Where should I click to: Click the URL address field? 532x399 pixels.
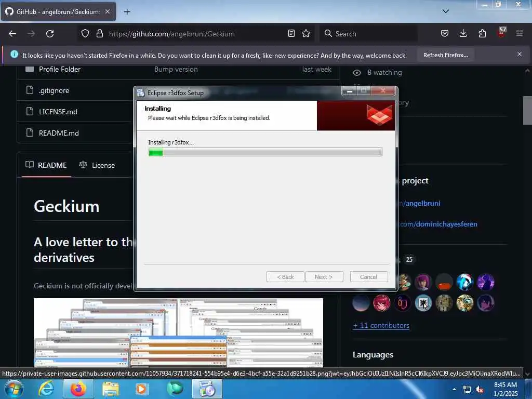tap(197, 34)
